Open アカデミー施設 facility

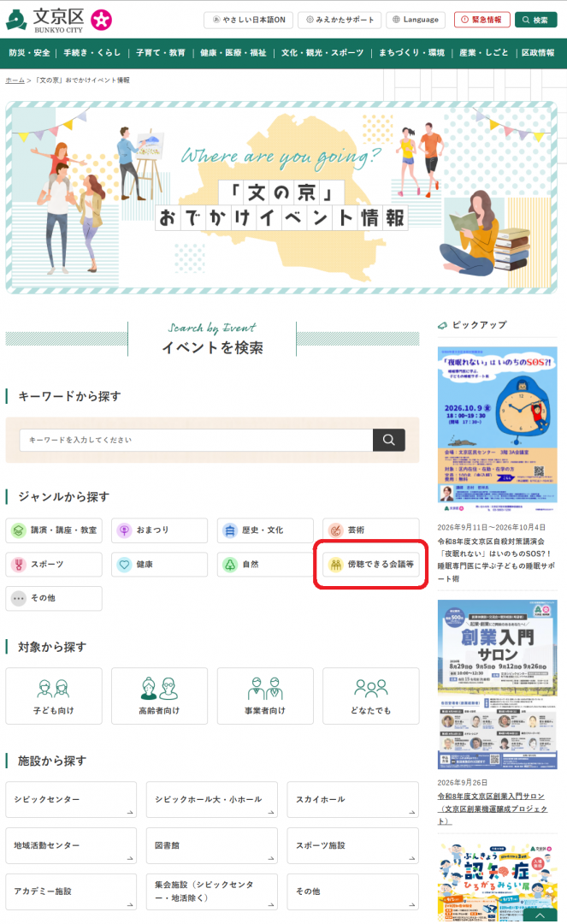[71, 891]
